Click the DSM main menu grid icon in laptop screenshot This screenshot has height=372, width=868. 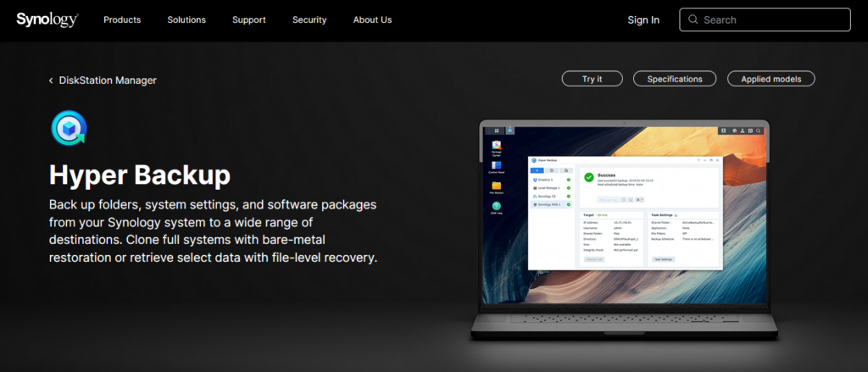pyautogui.click(x=497, y=130)
